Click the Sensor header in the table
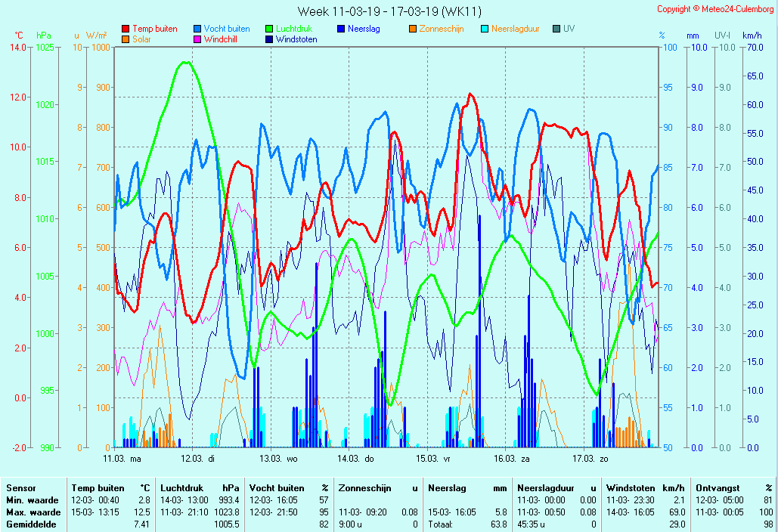Viewport: 778px width, 532px height. pos(21,488)
